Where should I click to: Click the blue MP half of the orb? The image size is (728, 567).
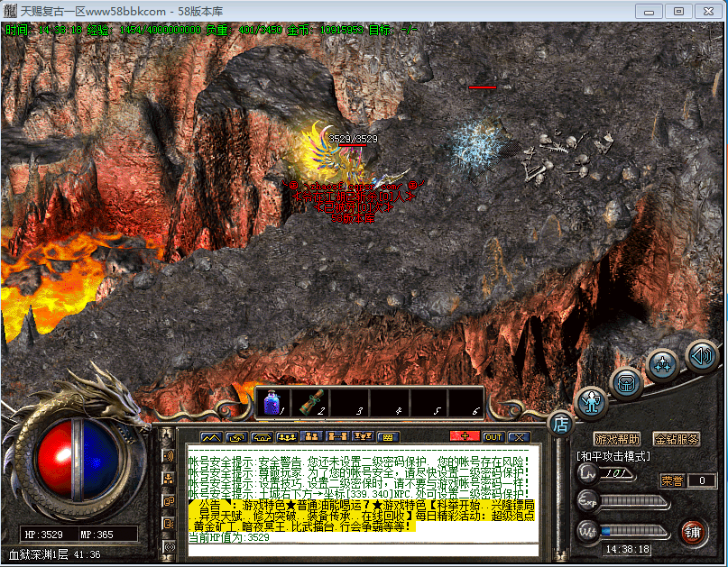coord(101,462)
